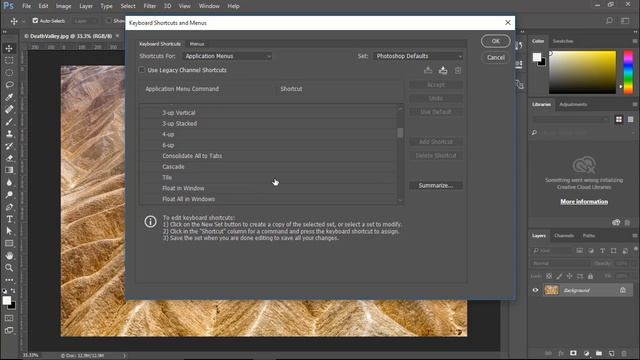Select the Eraser tool
The height and width of the screenshot is (360, 640).
coord(9,158)
